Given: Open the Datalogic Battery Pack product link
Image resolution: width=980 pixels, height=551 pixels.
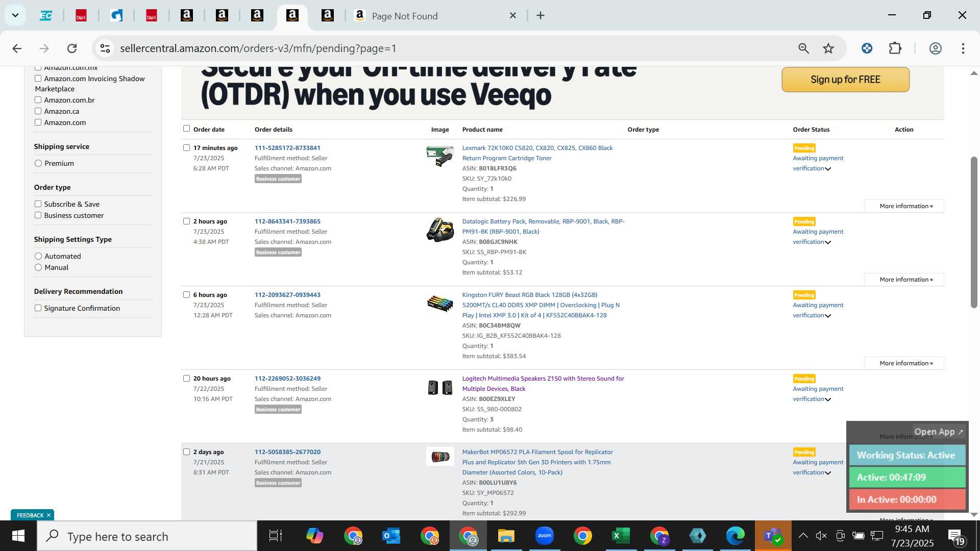Looking at the screenshot, I should point(543,227).
